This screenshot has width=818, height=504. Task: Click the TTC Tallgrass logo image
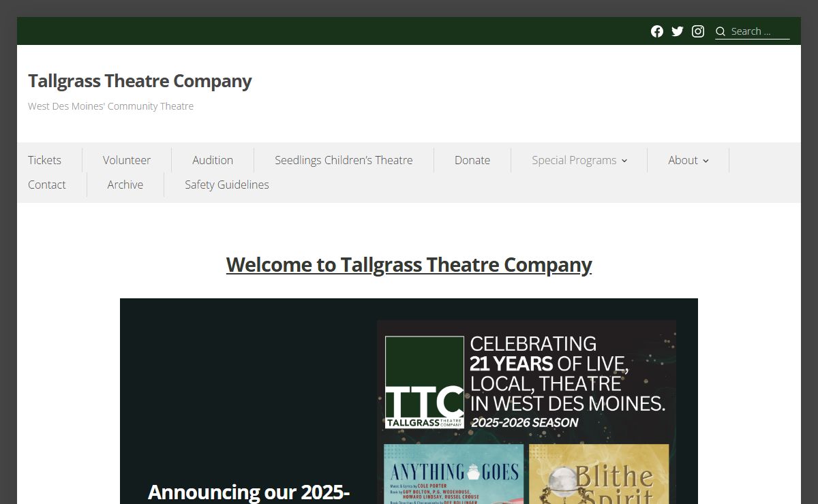pyautogui.click(x=424, y=382)
